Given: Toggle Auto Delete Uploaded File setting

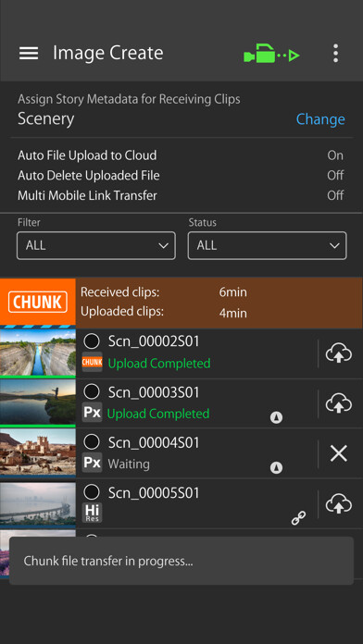Looking at the screenshot, I should click(x=181, y=176).
